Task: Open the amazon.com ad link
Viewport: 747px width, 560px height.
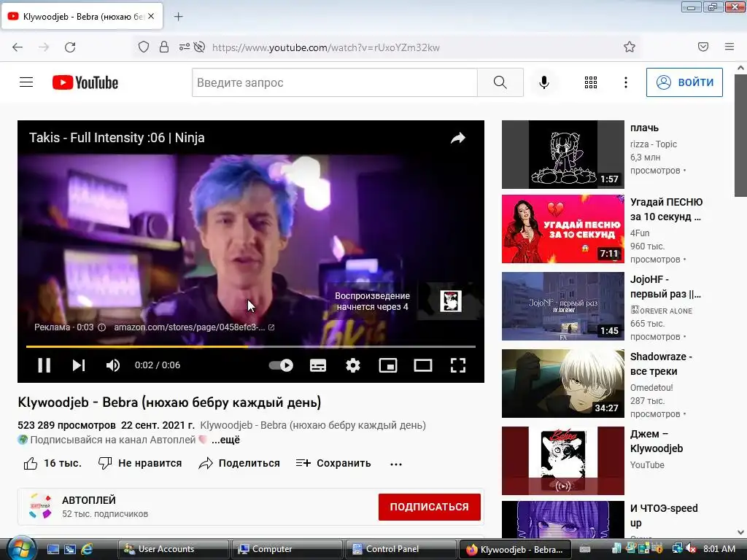Action: click(194, 327)
